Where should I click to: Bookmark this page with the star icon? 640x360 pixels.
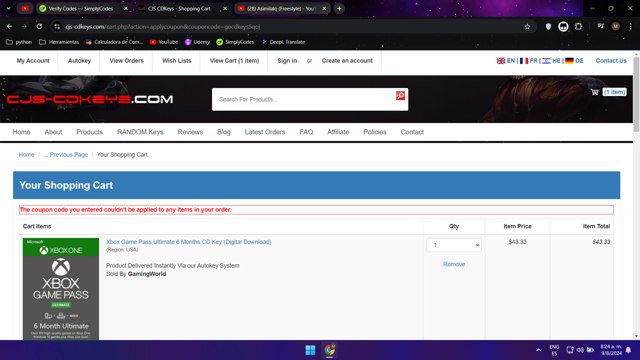coord(527,27)
